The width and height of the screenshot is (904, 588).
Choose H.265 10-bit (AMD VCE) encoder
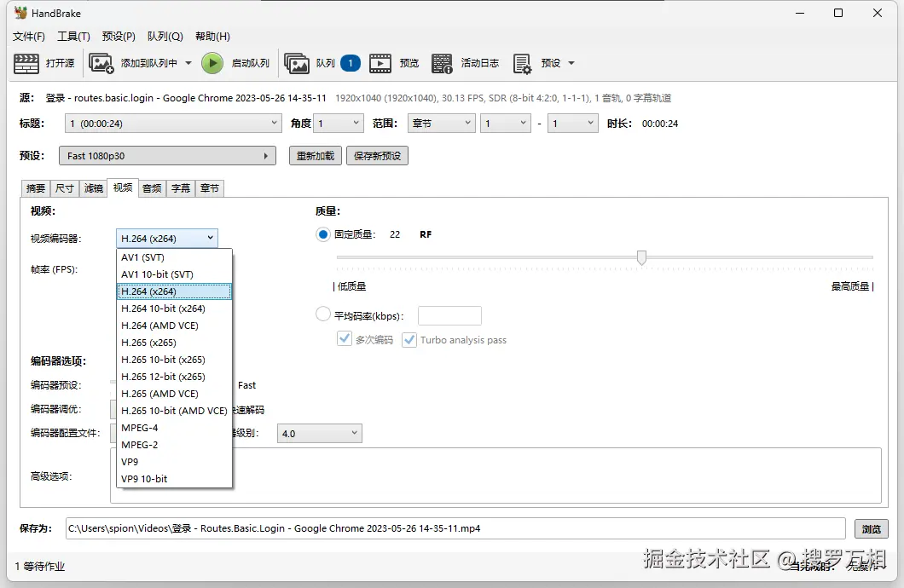(x=174, y=411)
